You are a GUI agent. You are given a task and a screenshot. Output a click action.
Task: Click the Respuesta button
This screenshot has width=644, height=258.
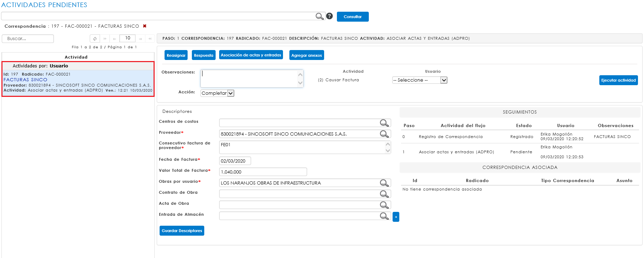pos(204,55)
